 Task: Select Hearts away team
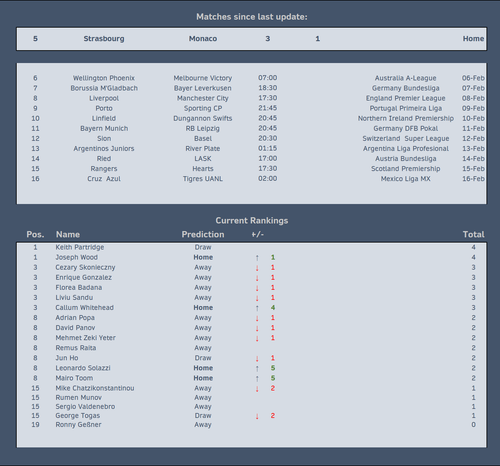pos(203,169)
